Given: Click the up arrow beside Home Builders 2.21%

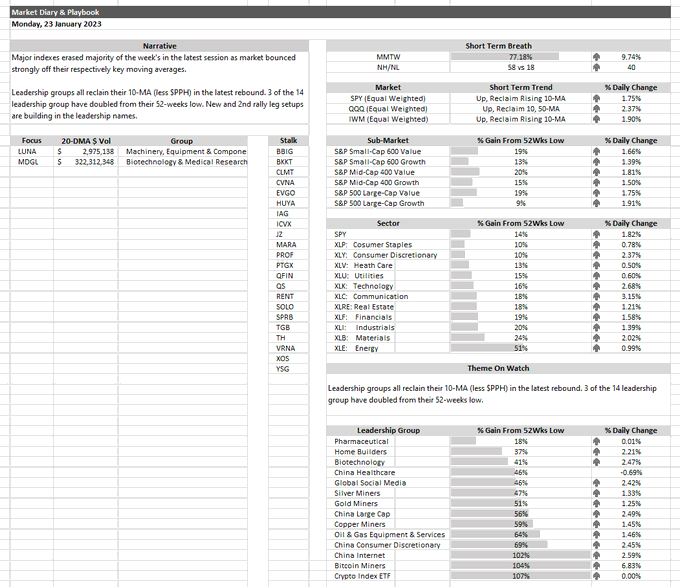Looking at the screenshot, I should 596,452.
